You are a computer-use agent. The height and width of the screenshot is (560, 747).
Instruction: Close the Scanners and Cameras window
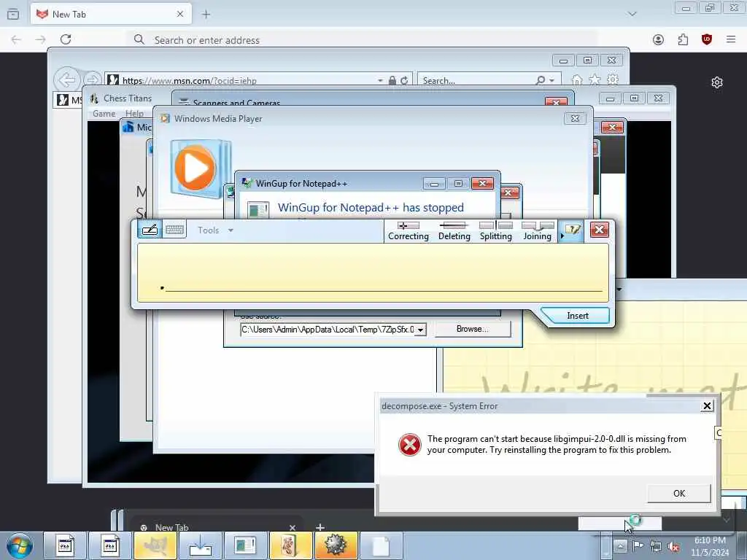tap(555, 102)
